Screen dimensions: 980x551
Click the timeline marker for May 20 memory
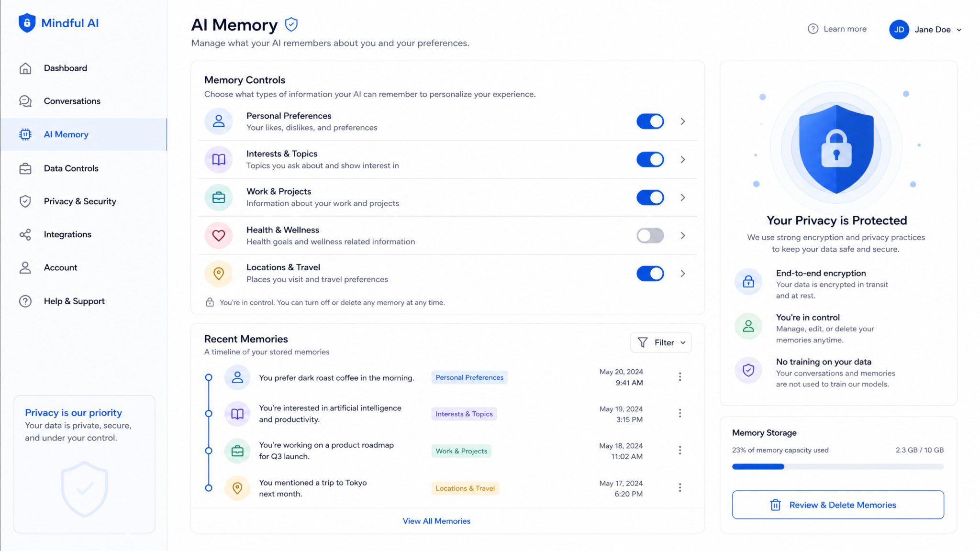click(209, 377)
